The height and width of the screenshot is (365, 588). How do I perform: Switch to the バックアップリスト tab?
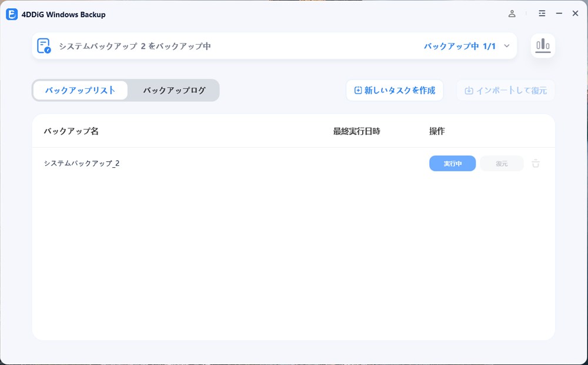[80, 90]
